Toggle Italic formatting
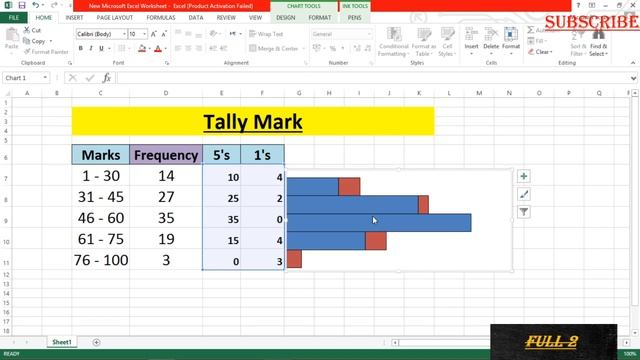Screen dimensions: 640x360 tap(91, 49)
